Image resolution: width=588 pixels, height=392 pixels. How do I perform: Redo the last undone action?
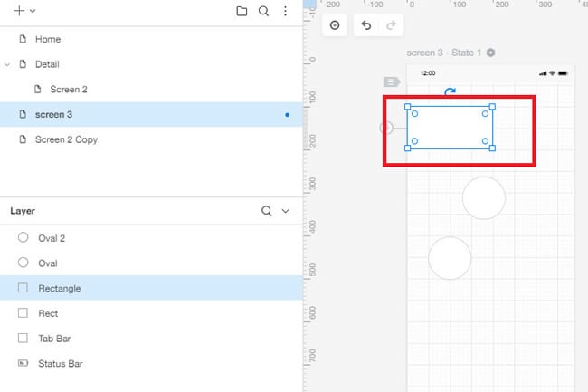point(391,25)
